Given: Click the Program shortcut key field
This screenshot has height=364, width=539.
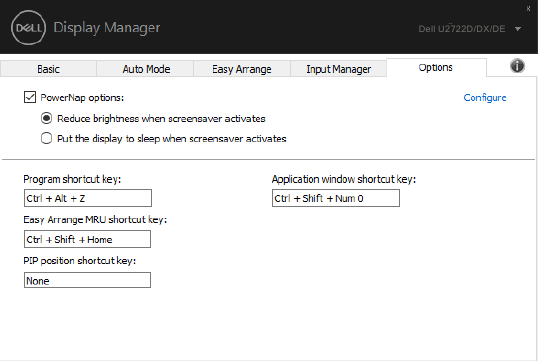Looking at the screenshot, I should click(x=88, y=198).
